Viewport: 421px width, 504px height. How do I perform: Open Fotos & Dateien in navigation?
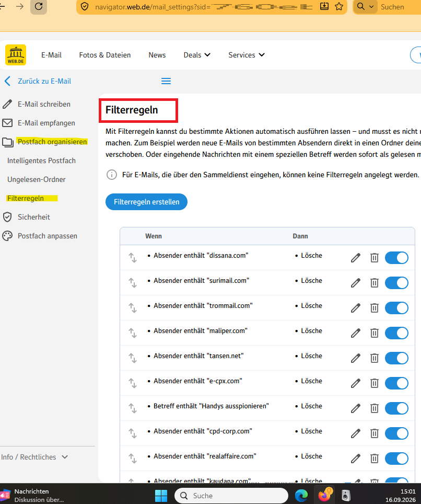coord(104,55)
